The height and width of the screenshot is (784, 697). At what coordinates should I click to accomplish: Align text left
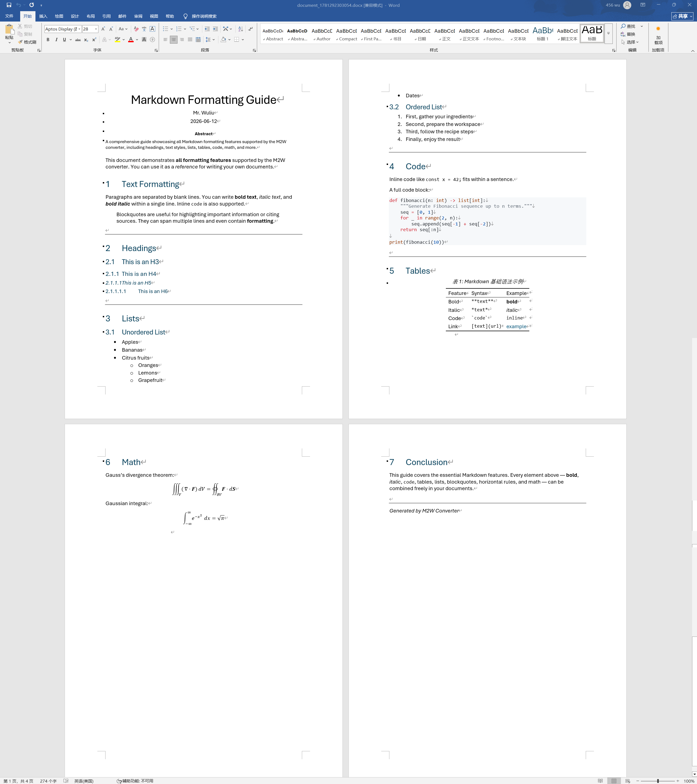click(x=165, y=40)
